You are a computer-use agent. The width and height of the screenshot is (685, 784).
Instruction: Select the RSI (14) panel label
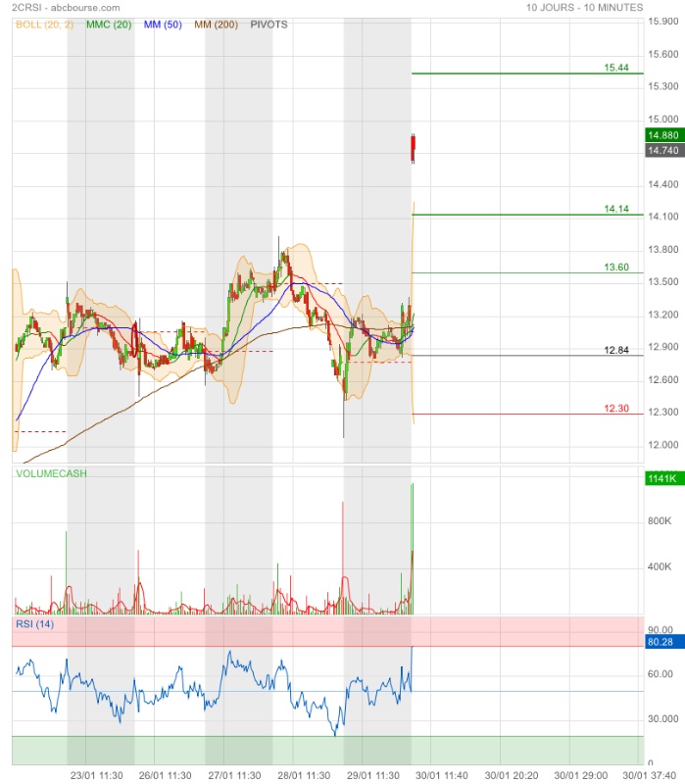tap(34, 624)
